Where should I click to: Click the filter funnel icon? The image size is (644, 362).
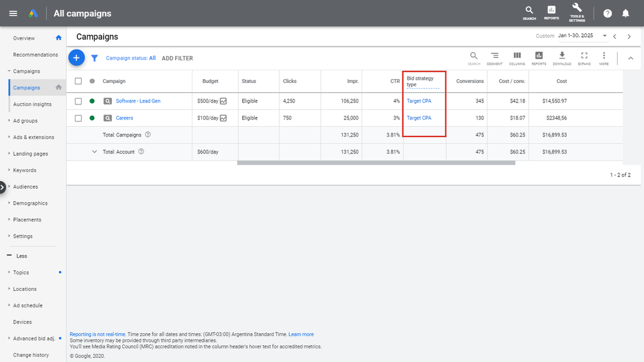94,58
